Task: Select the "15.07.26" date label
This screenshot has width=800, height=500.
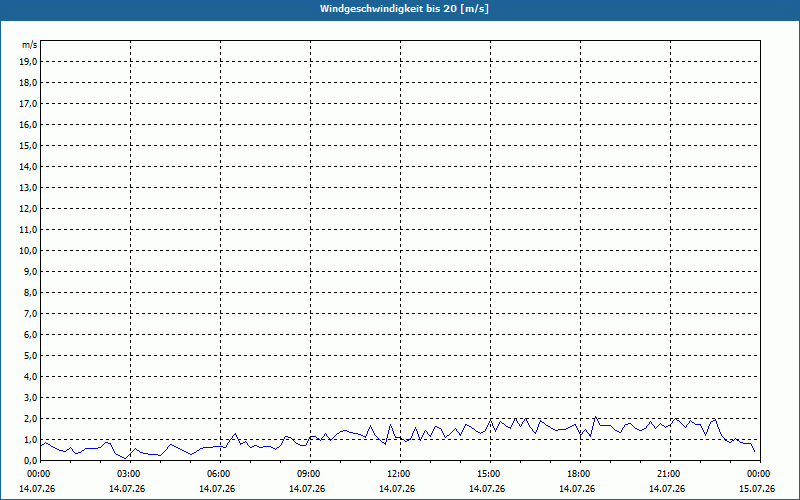Action: (x=757, y=489)
